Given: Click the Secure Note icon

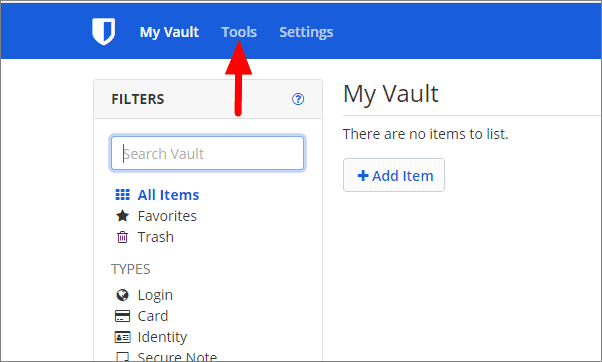Looking at the screenshot, I should (x=122, y=357).
